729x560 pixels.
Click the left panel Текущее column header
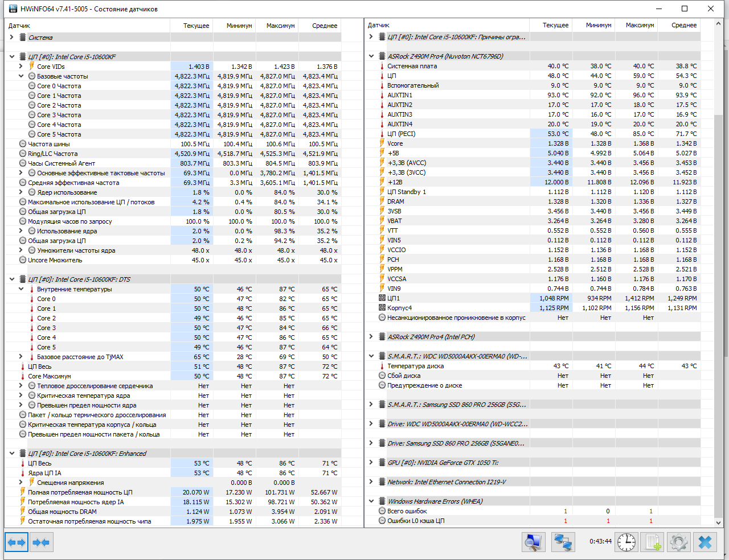click(x=191, y=26)
